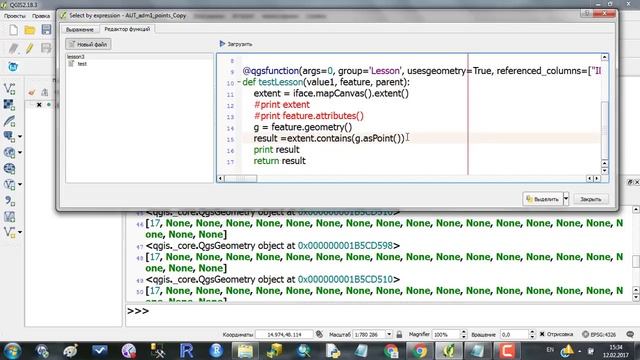Expand Add WMS Layer dropdown arrow

[20, 153]
